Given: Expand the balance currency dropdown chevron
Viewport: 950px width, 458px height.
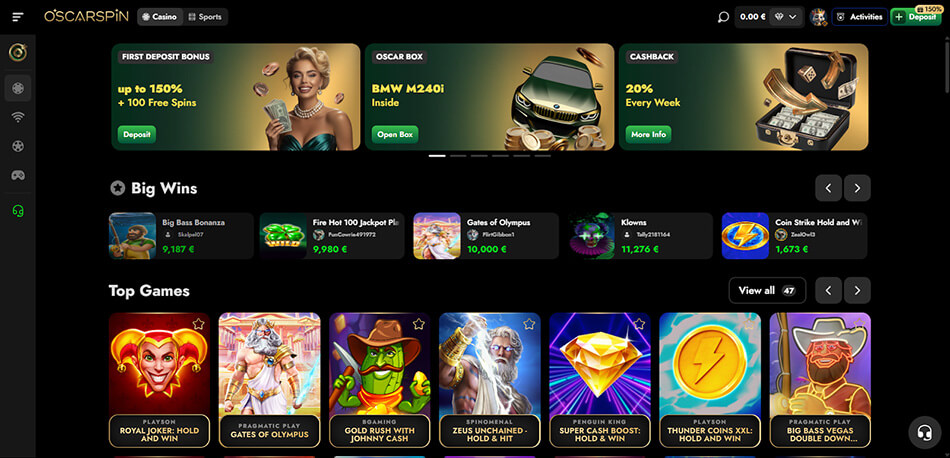Looking at the screenshot, I should [x=792, y=17].
